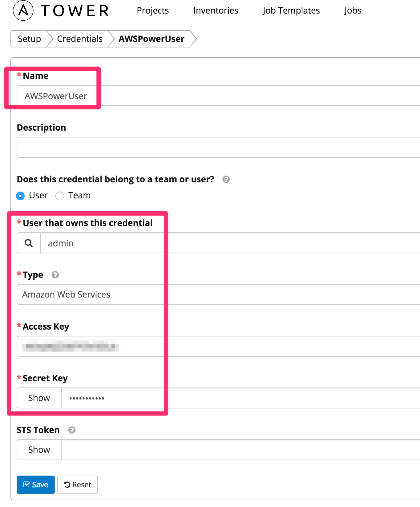Click the magnifying glass to search users
Viewport: 420px width, 507px height.
(28, 243)
